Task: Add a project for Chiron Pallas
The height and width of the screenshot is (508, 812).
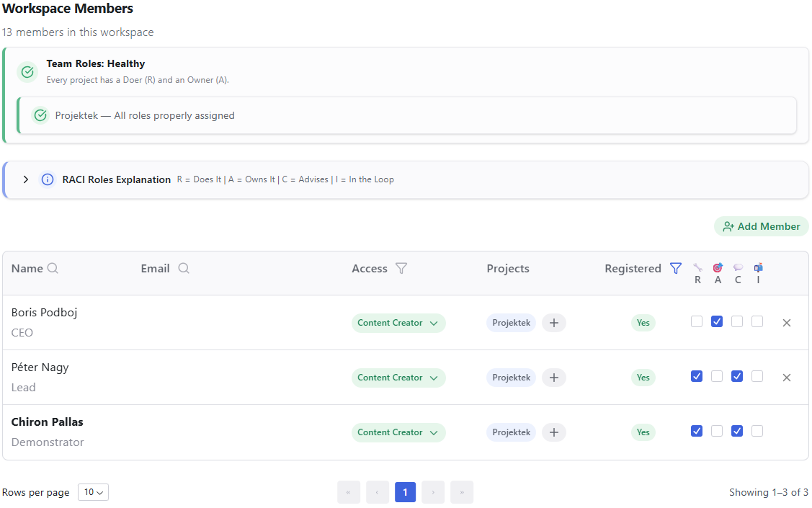Action: (554, 432)
